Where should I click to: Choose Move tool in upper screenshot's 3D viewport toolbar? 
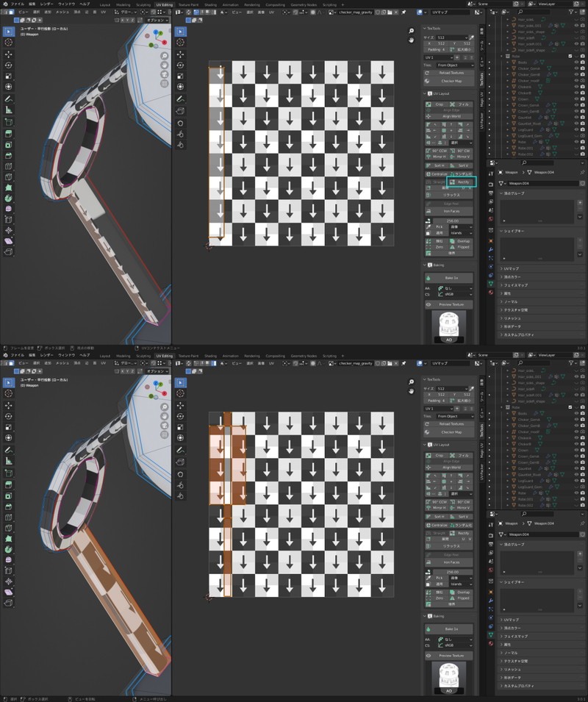(9, 54)
